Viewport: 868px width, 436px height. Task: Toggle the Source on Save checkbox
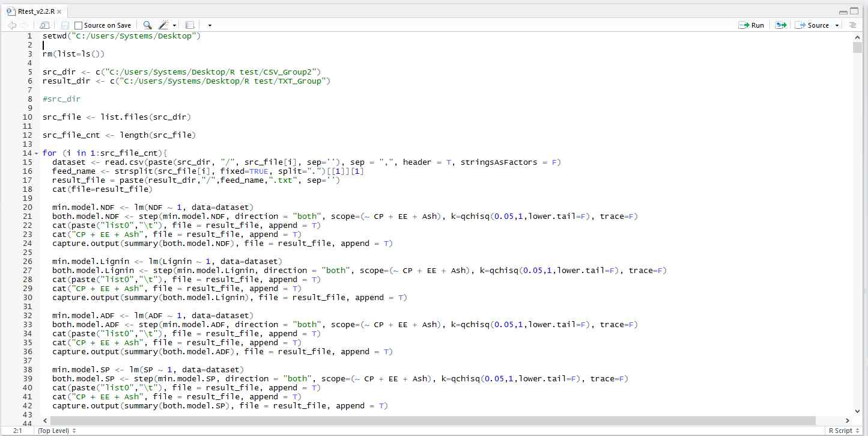click(x=79, y=25)
